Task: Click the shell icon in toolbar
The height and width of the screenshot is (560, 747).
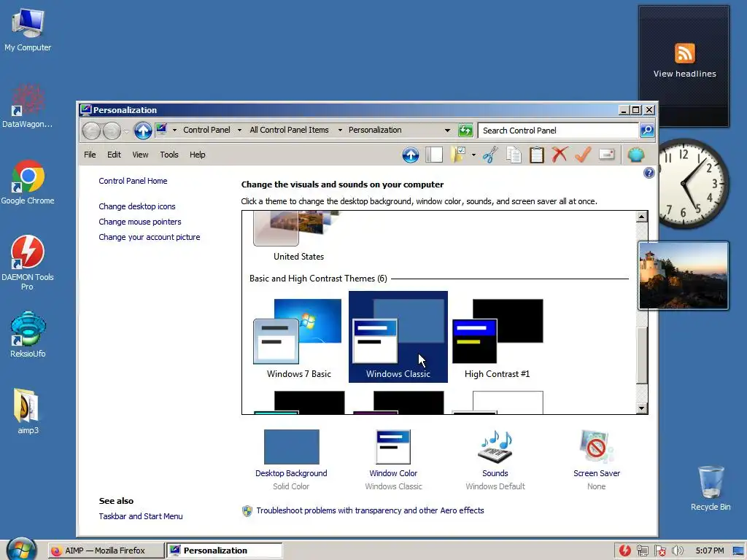Action: (x=636, y=155)
